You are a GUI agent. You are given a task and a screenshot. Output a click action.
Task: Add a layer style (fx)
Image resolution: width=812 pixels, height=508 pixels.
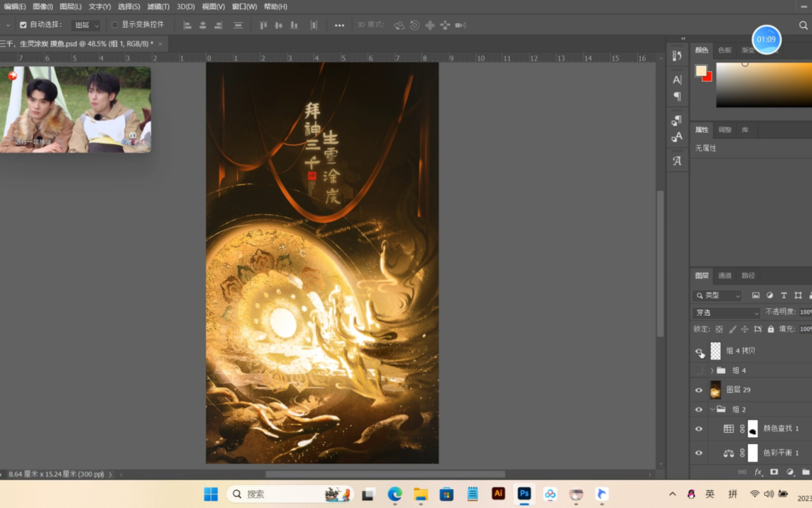[x=758, y=472]
